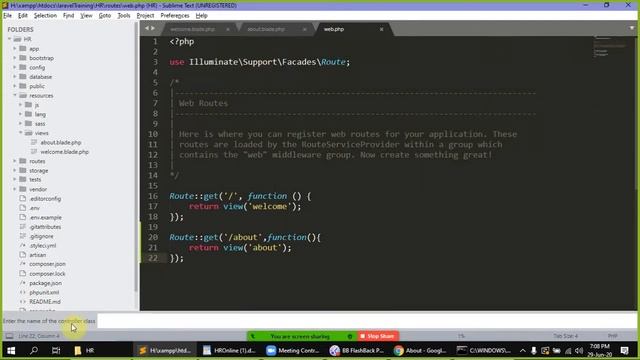Open the .gitignore file
The height and width of the screenshot is (360, 640).
pyautogui.click(x=41, y=236)
